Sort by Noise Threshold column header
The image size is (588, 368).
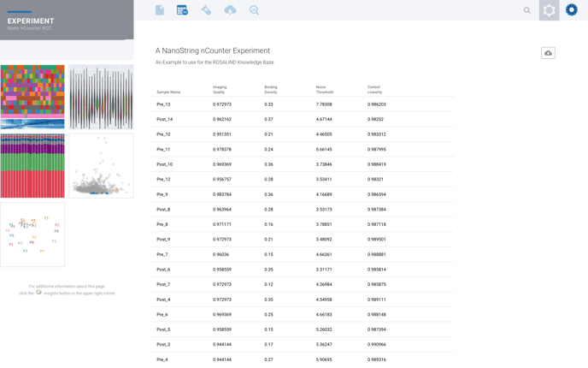[325, 89]
